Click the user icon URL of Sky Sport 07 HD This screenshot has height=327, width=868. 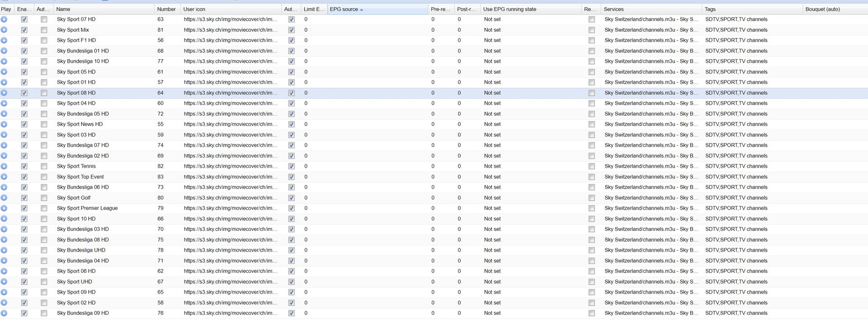(231, 19)
